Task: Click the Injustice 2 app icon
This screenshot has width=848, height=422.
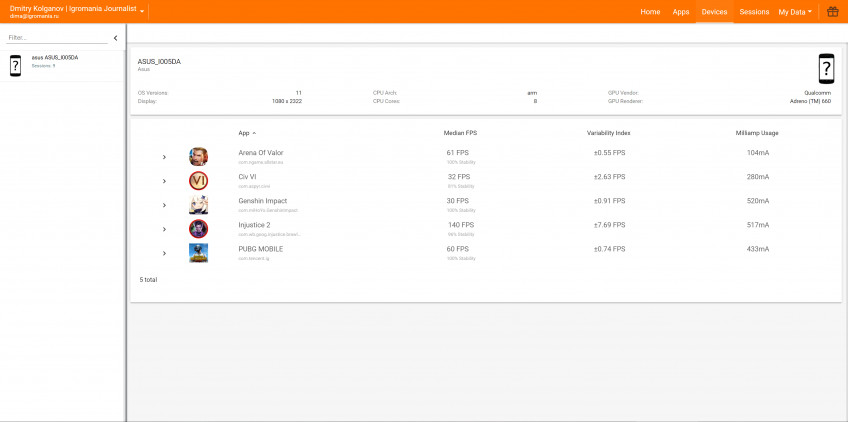Action: click(198, 229)
